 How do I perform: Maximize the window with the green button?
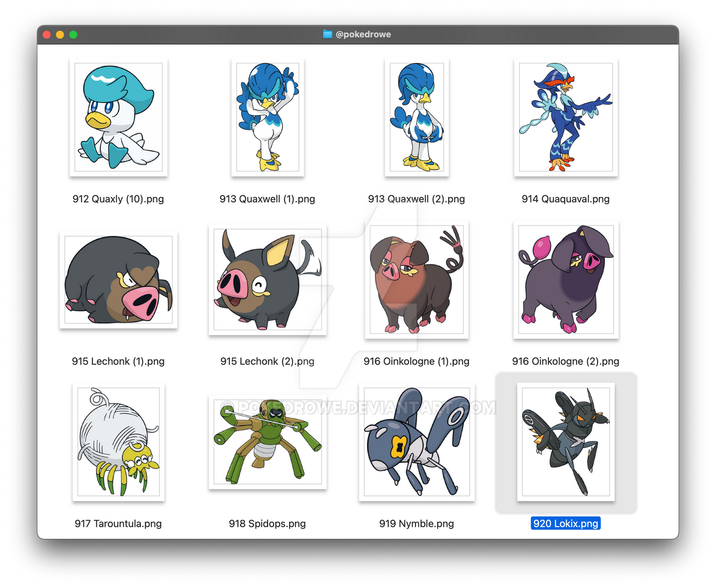[73, 35]
